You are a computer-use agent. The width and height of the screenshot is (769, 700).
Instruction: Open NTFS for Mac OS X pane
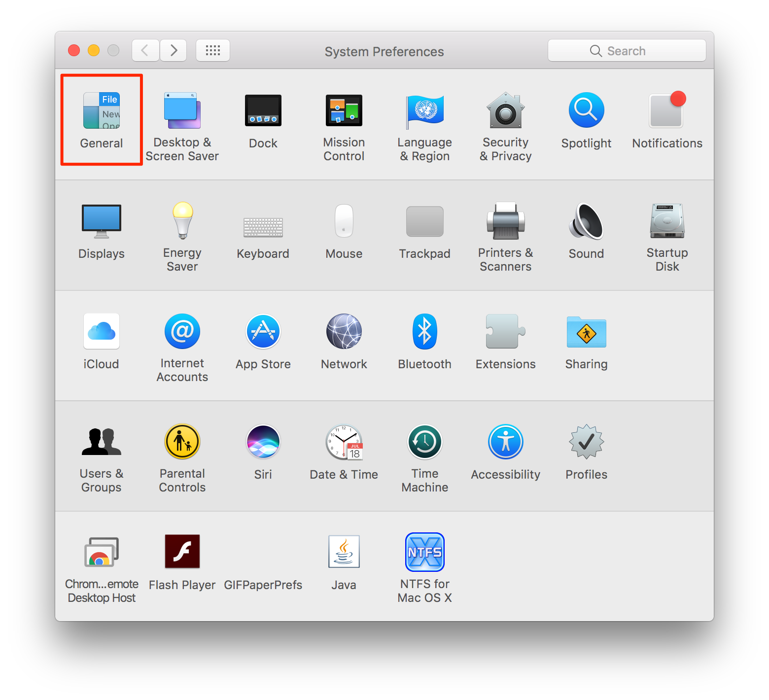pyautogui.click(x=425, y=568)
